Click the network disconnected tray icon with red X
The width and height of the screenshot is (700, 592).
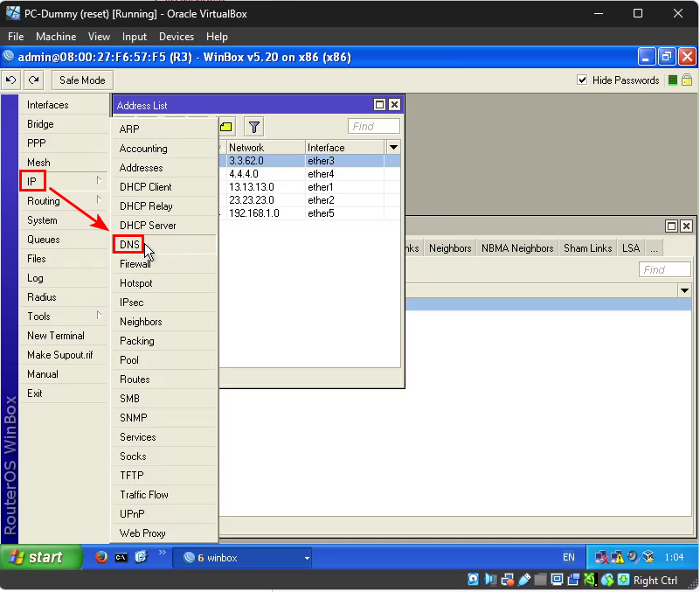(602, 557)
